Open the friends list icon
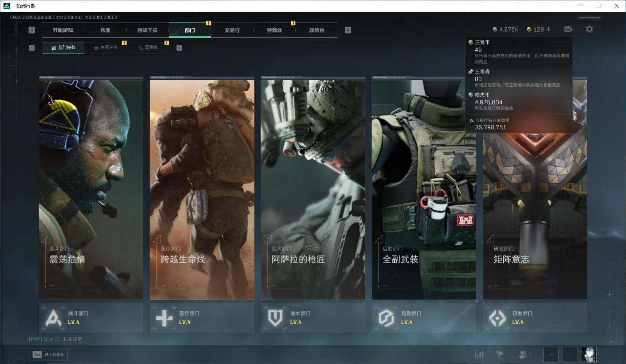Screen dimensions: 626x364 [525, 355]
